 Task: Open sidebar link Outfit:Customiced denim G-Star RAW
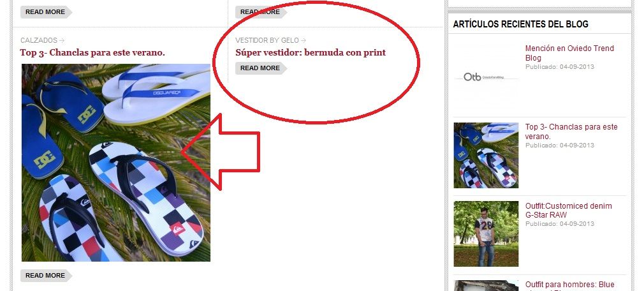point(568,211)
